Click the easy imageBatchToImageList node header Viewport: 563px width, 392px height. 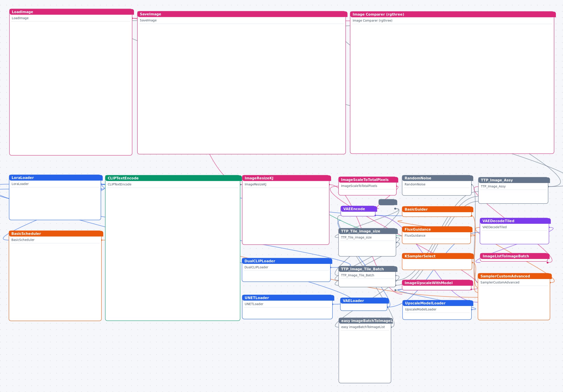point(366,321)
